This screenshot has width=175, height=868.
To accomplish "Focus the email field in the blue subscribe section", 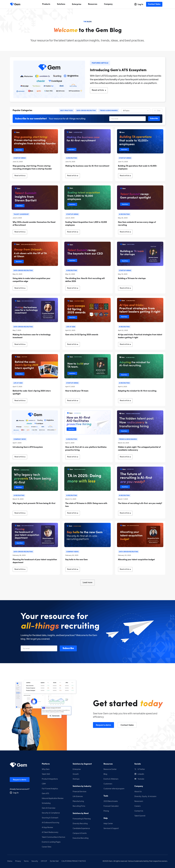I will tap(39, 648).
